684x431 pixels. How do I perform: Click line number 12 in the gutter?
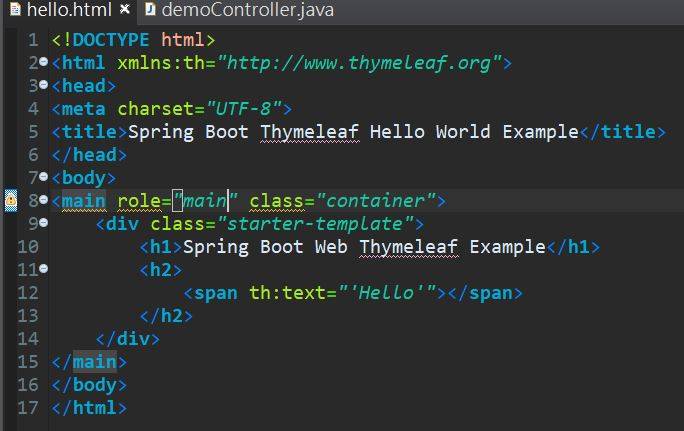[x=28, y=293]
